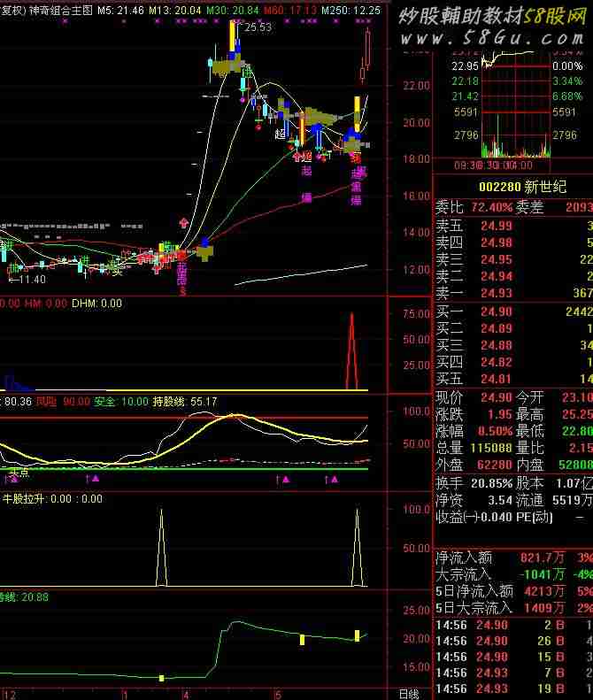Click the 日线 period label
The width and height of the screenshot is (593, 700).
click(x=410, y=694)
